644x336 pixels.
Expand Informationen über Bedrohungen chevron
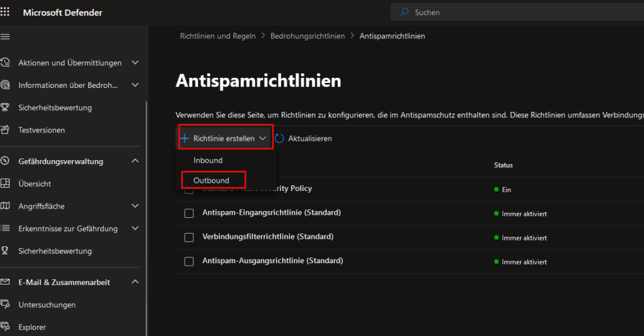click(135, 85)
